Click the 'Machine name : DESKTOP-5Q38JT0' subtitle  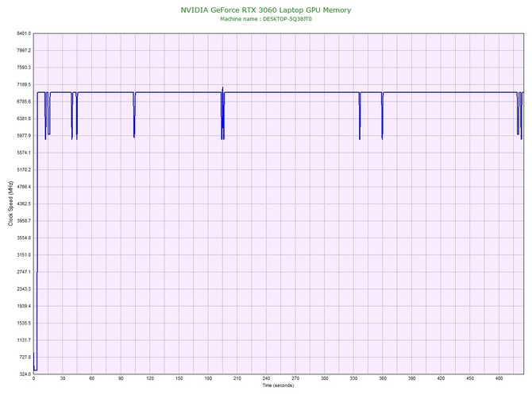point(266,19)
